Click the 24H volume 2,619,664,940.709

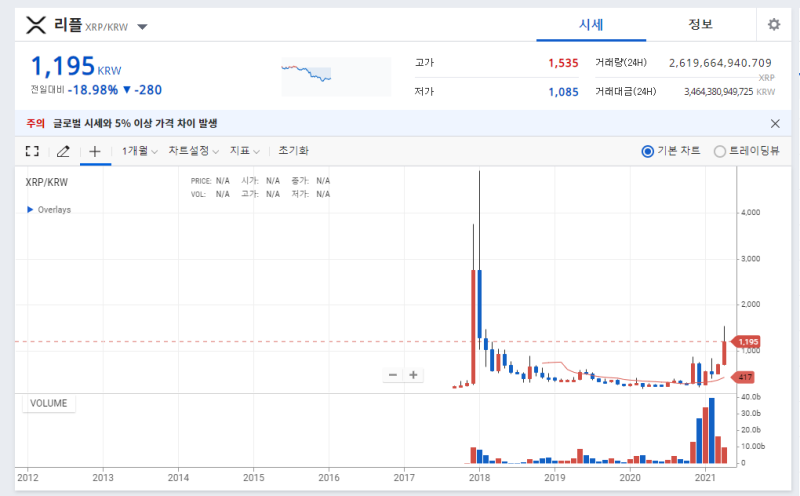[x=720, y=63]
